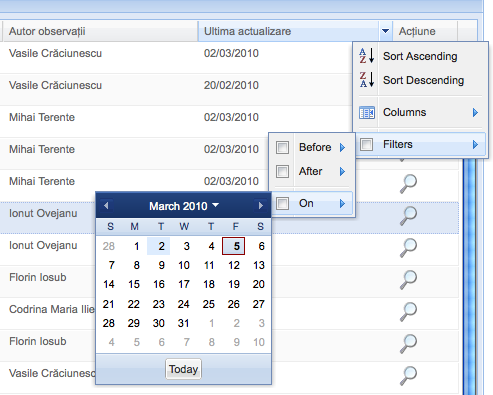
Task: Choose March 29 in the calendar
Action: tap(134, 323)
